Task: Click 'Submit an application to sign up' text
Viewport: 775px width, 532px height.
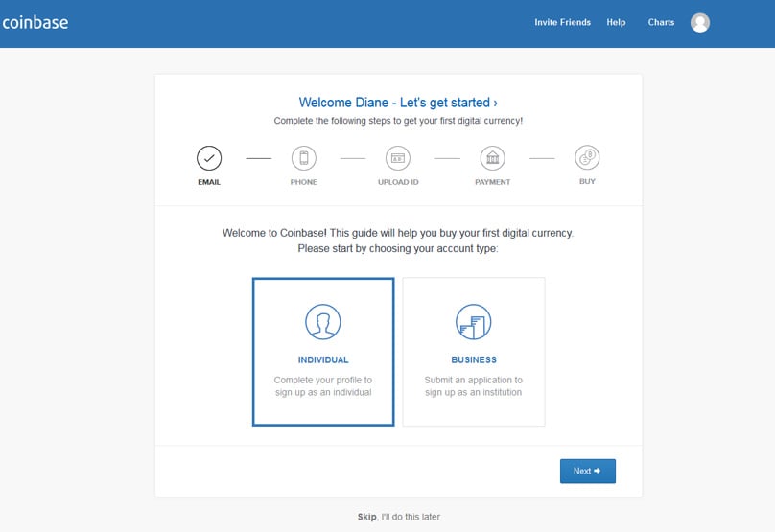Action: (x=474, y=385)
